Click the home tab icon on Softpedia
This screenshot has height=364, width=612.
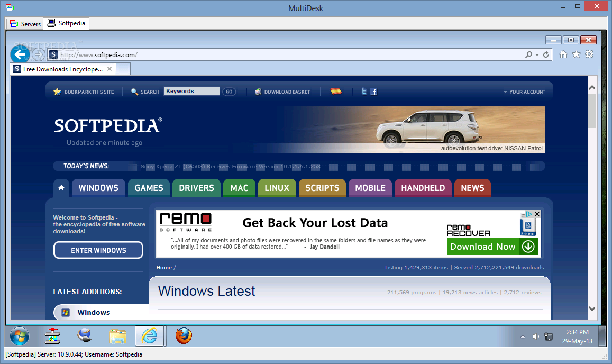click(61, 188)
